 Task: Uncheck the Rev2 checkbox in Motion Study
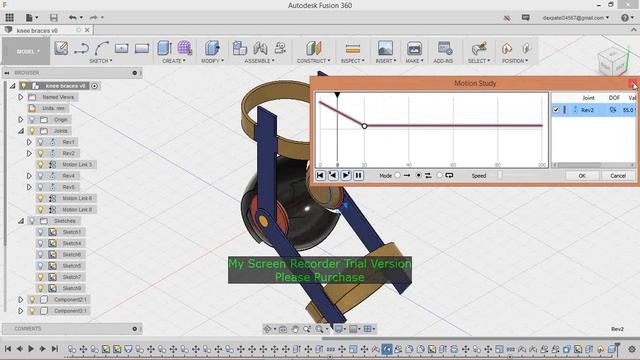pyautogui.click(x=556, y=110)
